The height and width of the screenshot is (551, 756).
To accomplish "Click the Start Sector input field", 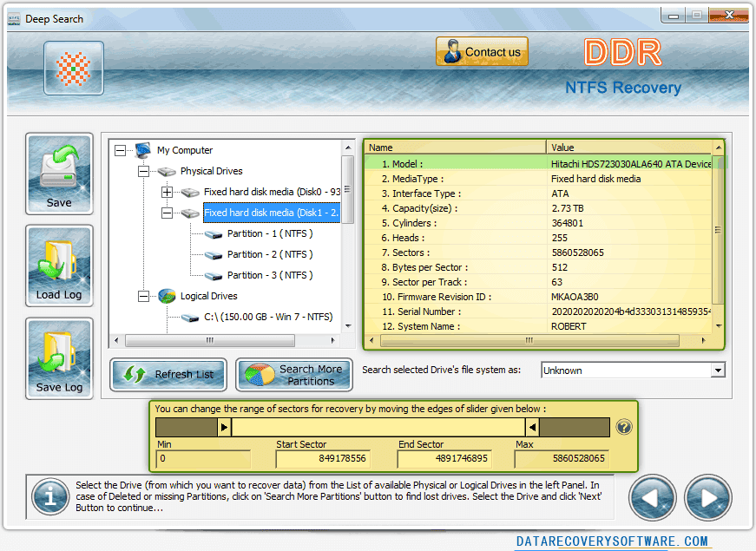I will 323,458.
